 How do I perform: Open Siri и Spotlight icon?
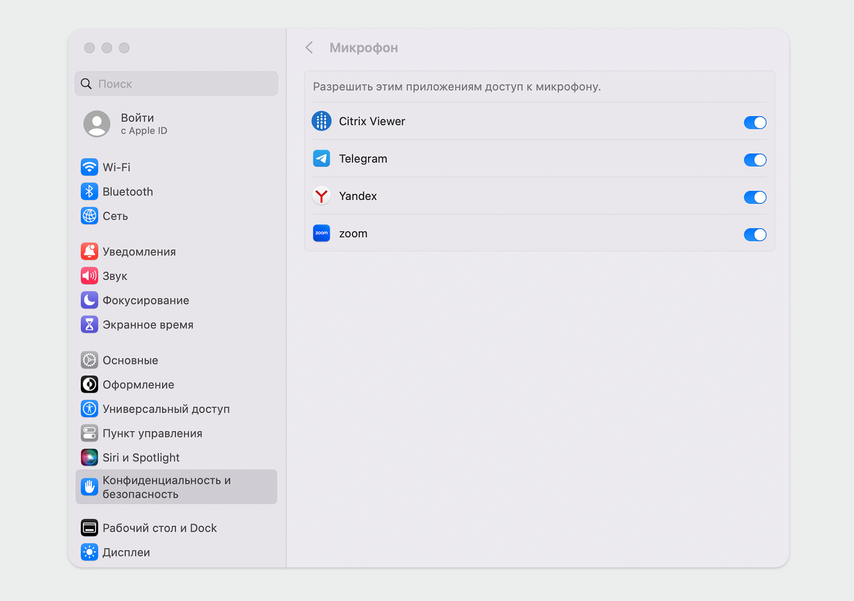(89, 458)
